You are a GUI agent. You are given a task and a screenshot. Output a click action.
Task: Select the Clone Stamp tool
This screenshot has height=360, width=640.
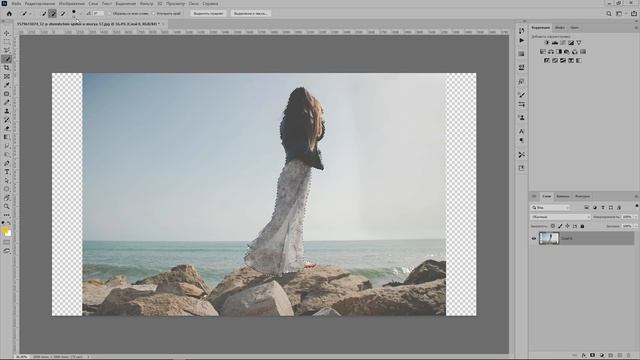[7, 111]
